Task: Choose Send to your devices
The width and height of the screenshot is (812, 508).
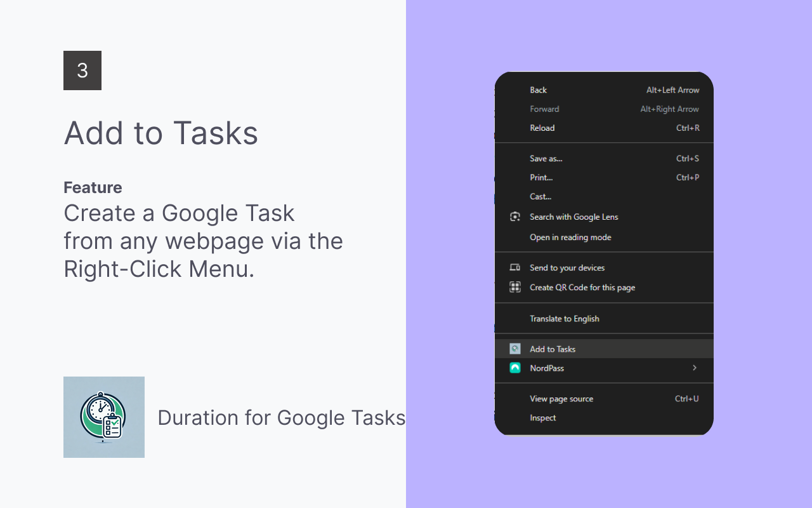Action: 604,267
